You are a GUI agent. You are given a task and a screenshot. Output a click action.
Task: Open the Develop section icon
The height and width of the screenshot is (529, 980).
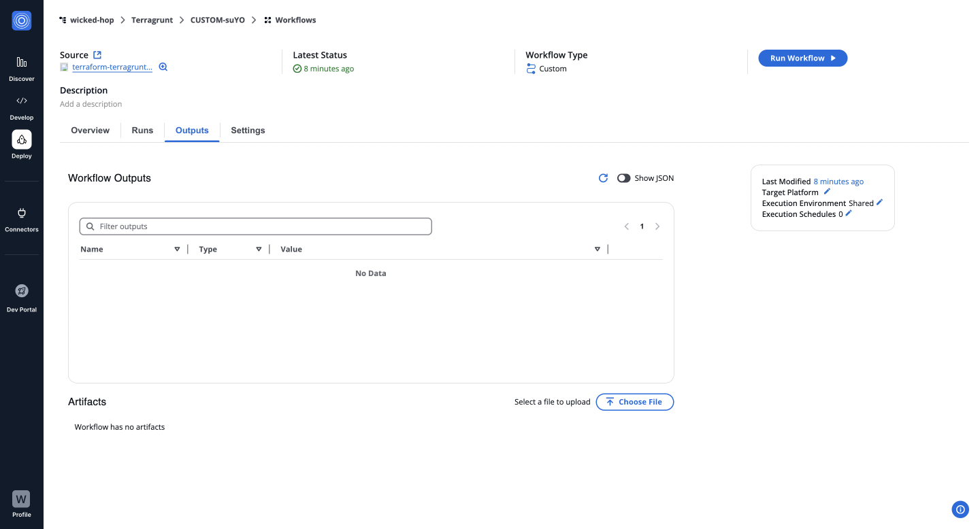coord(21,101)
